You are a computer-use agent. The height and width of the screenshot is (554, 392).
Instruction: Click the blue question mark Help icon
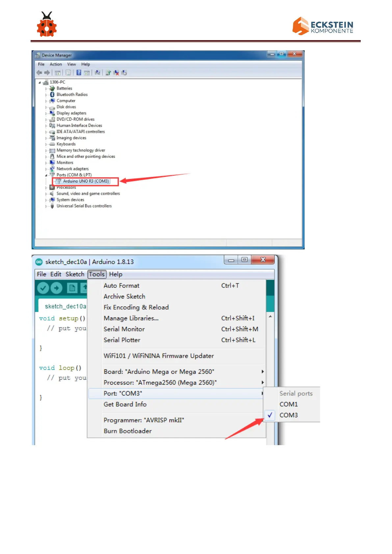[x=79, y=73]
